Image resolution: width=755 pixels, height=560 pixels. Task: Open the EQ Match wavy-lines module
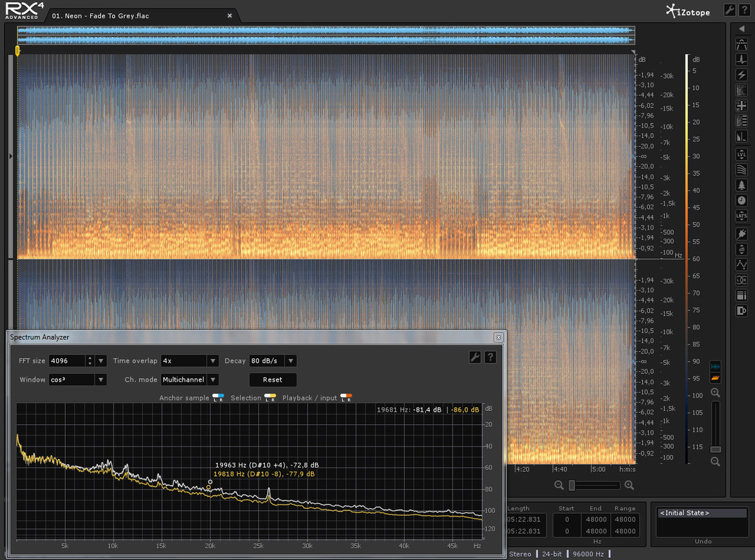click(x=742, y=170)
